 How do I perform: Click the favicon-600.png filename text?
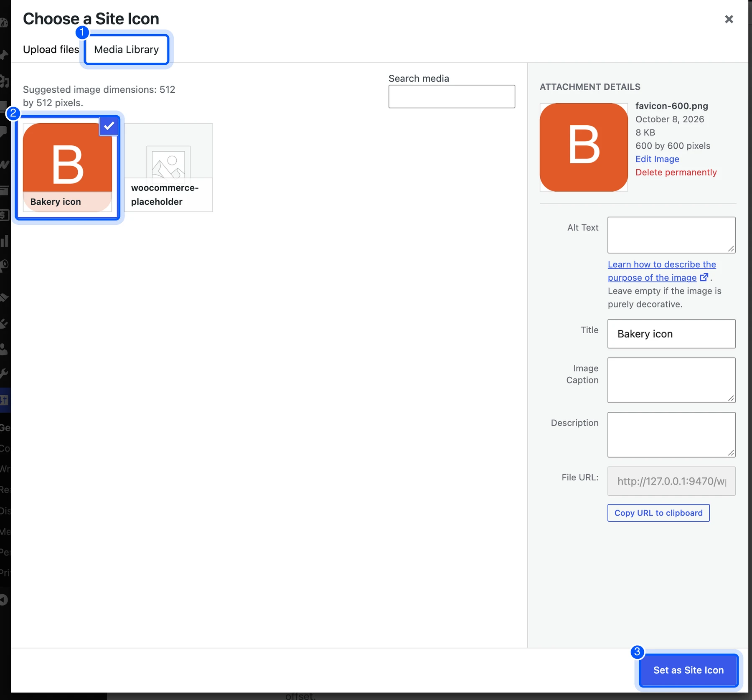tap(672, 106)
